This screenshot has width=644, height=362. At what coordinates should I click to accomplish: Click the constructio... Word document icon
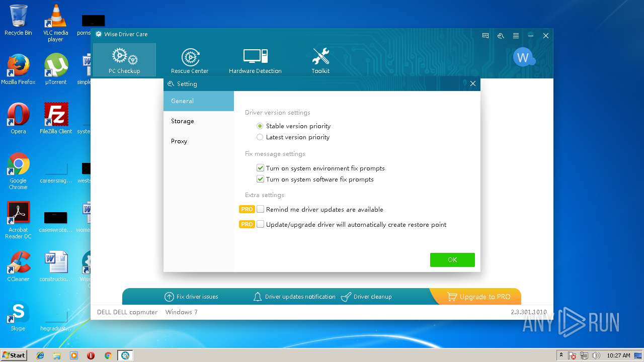click(x=55, y=266)
